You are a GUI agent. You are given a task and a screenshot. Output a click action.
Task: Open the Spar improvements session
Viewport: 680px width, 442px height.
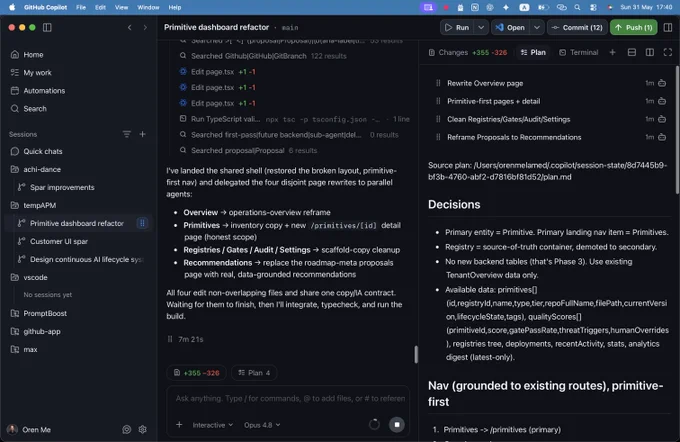(62, 187)
